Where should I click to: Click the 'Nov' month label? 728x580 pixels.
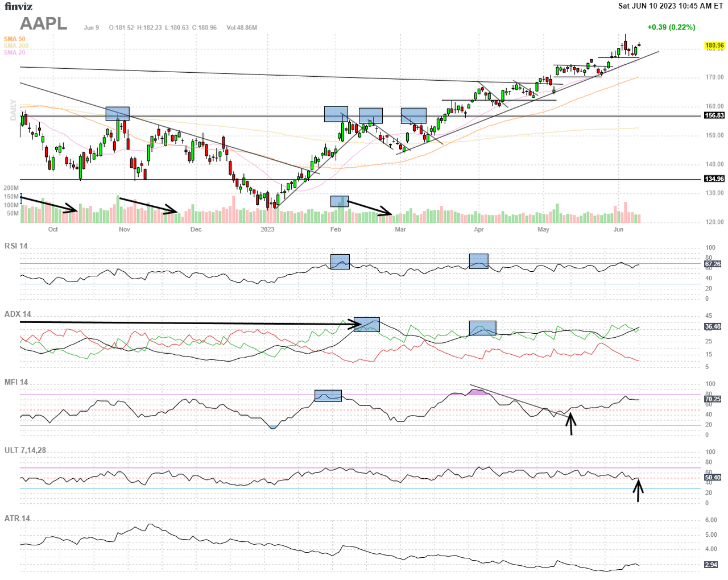125,230
